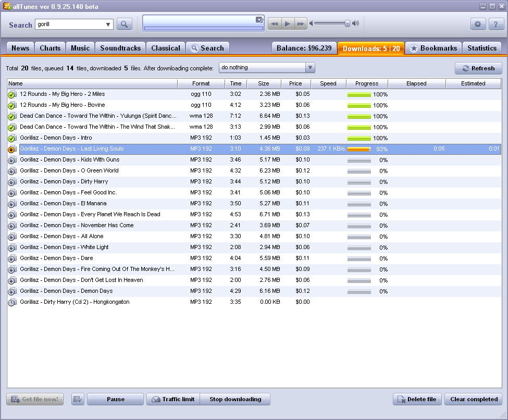The image size is (508, 420).
Task: Click completed checkmark icon for 2 Miles
Action: 12,95
